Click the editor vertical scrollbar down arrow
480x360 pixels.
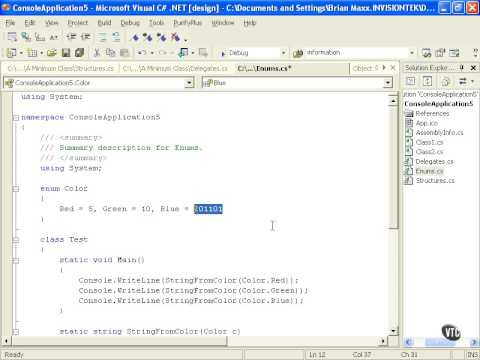click(393, 331)
